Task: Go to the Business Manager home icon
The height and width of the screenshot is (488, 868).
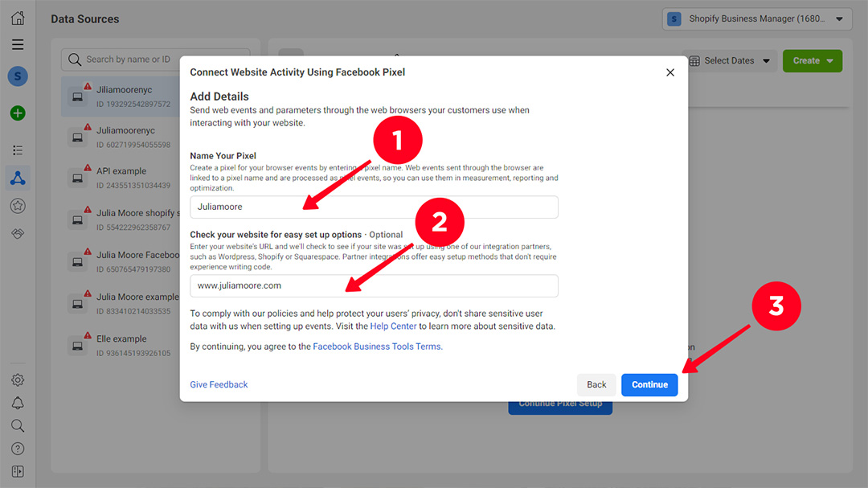Action: tap(18, 18)
